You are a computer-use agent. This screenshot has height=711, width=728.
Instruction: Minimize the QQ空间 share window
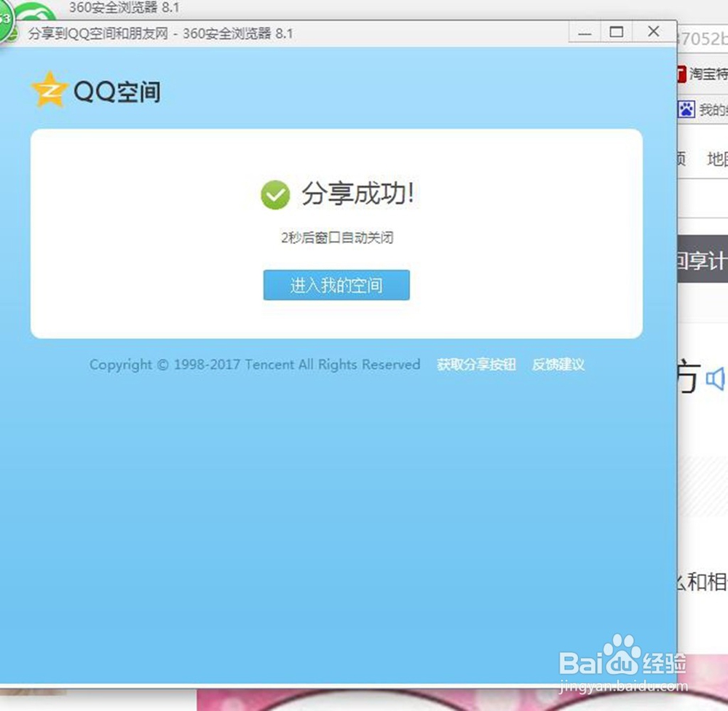(585, 33)
